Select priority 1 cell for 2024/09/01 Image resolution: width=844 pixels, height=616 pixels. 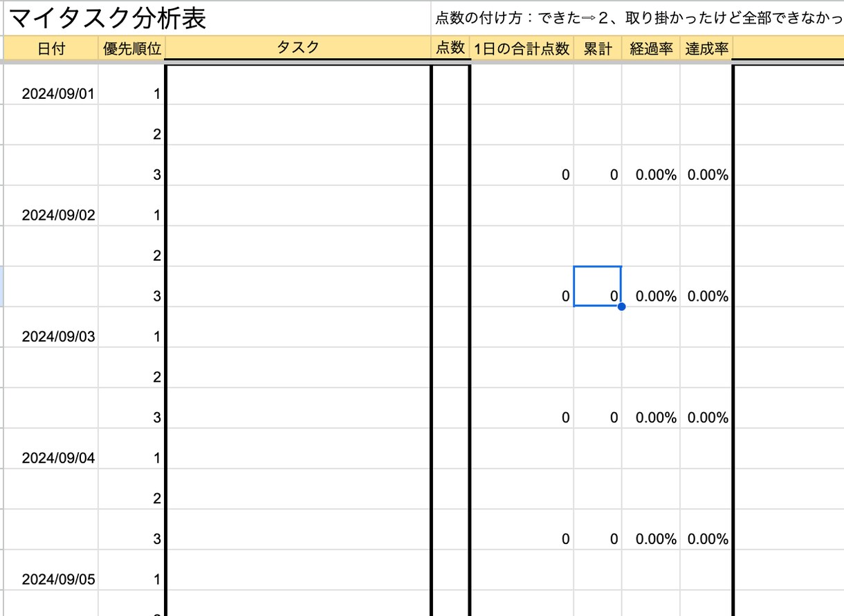pos(131,84)
